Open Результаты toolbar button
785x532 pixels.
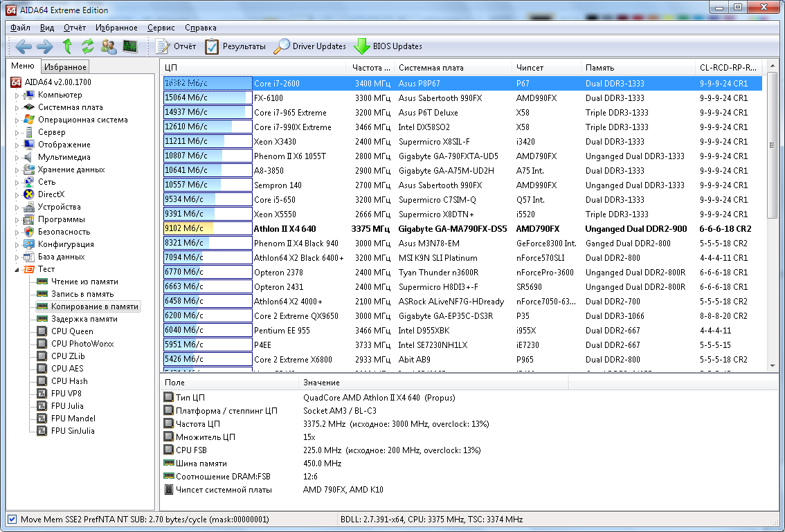[235, 46]
